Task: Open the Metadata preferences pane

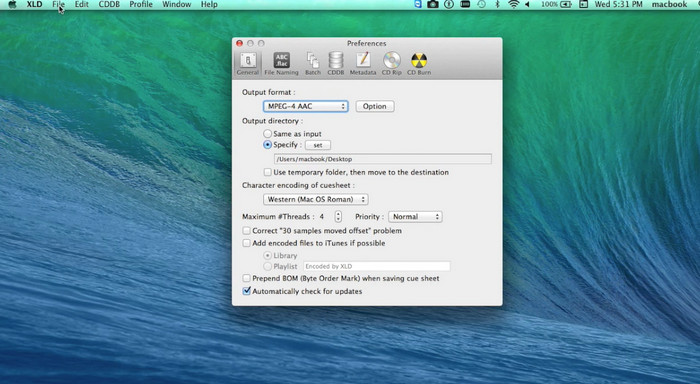Action: (x=362, y=63)
